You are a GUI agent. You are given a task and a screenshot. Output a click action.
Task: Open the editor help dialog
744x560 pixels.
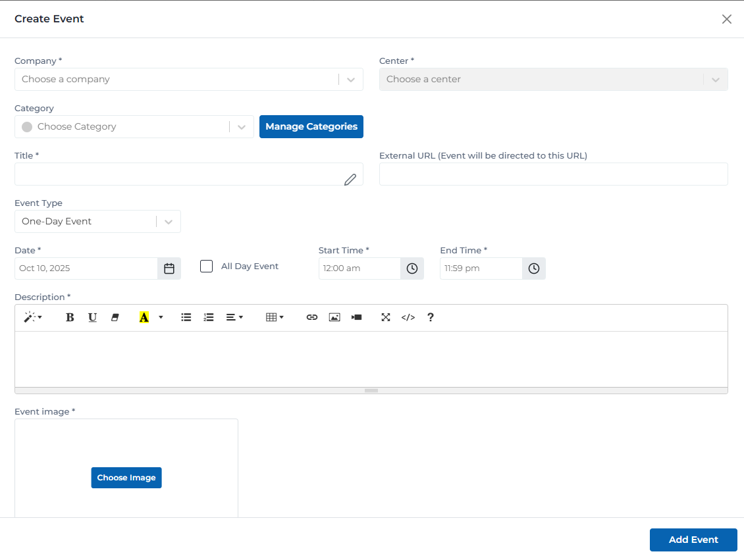(x=430, y=317)
